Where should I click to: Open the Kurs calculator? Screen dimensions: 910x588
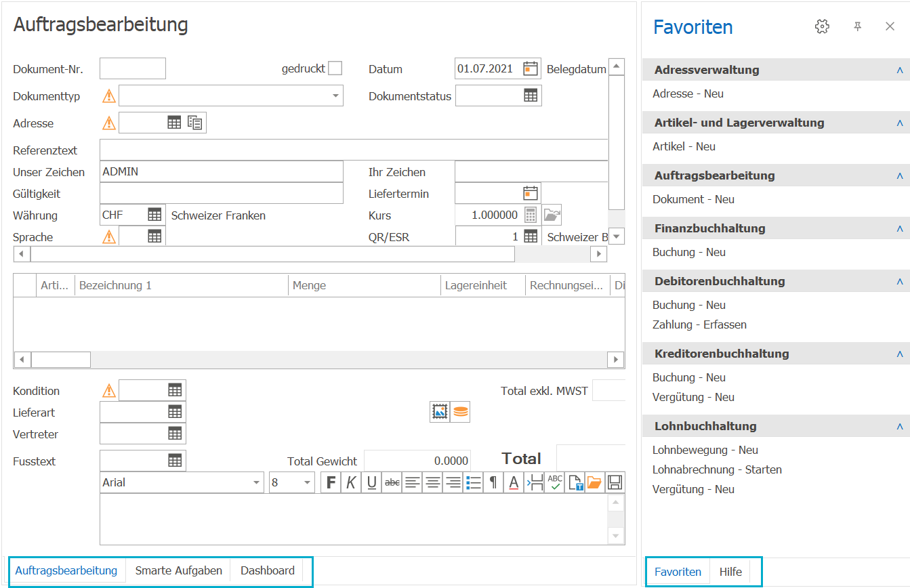[531, 215]
